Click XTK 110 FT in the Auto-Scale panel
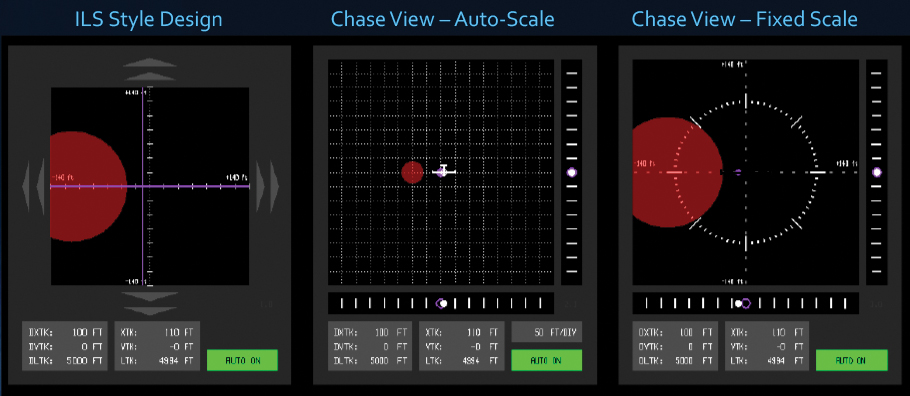The width and height of the screenshot is (910, 396). tap(462, 333)
